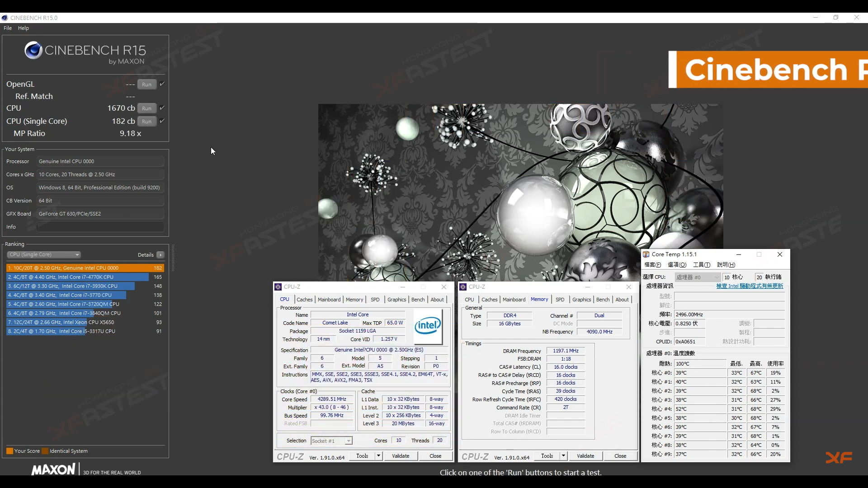The width and height of the screenshot is (868, 488).
Task: Expand Tools dropdown arrow in right CPU-Z
Action: click(x=564, y=456)
